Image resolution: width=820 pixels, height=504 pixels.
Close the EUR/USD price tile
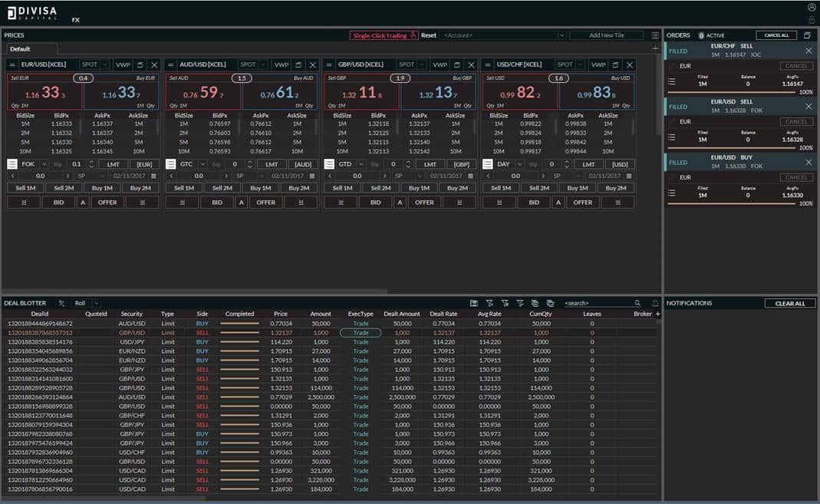(x=154, y=65)
